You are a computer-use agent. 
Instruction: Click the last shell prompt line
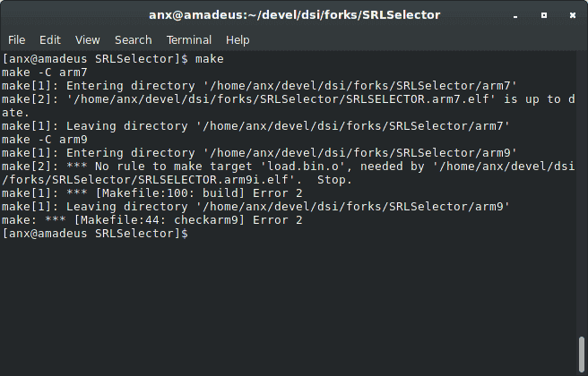tap(95, 234)
